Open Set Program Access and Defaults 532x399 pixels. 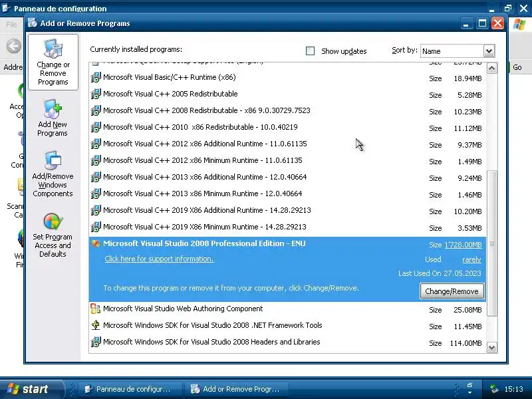[x=53, y=235]
